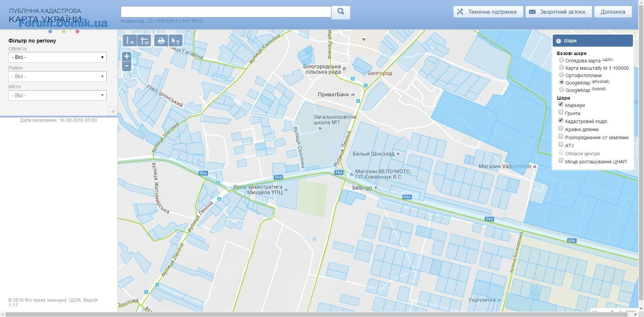Click the envelope icon on Зворотний зв'язок

tap(532, 12)
